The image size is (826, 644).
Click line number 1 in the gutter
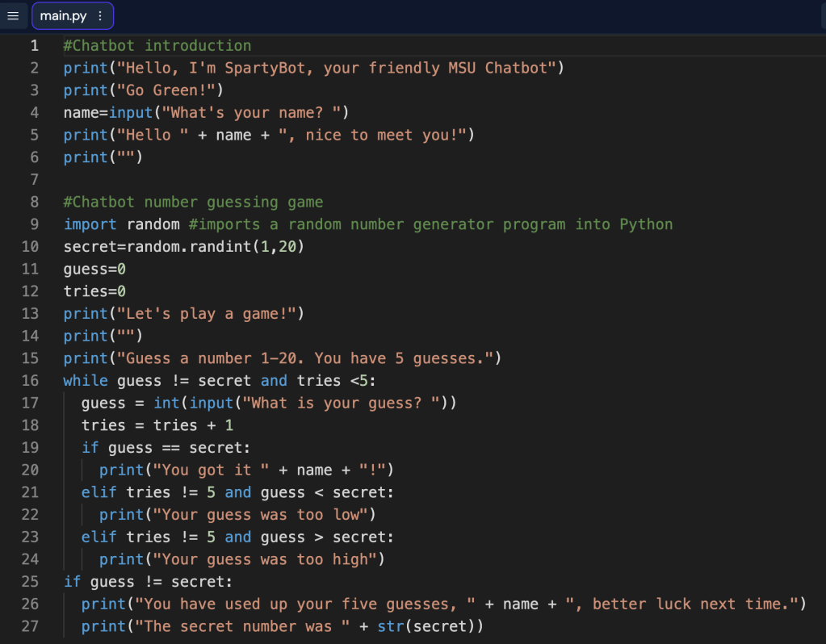point(34,46)
